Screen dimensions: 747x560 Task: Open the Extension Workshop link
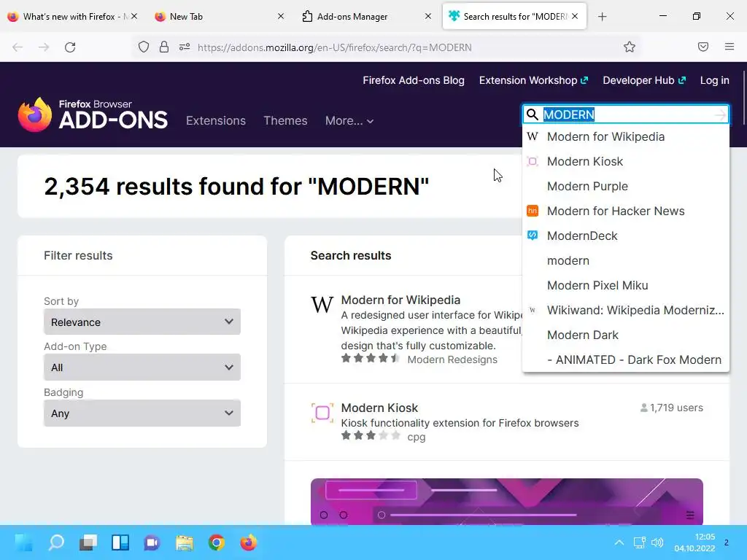pos(533,80)
